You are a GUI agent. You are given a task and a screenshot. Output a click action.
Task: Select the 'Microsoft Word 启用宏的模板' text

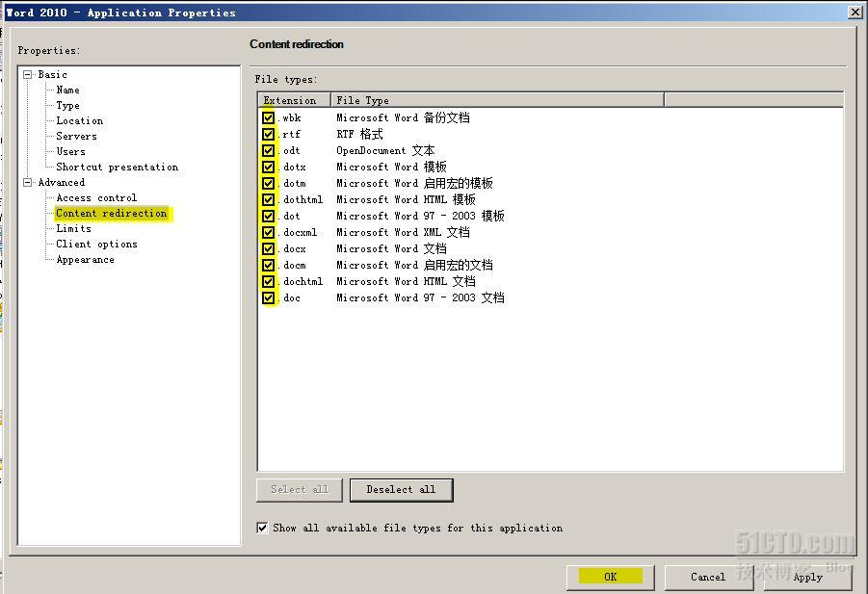(x=414, y=183)
